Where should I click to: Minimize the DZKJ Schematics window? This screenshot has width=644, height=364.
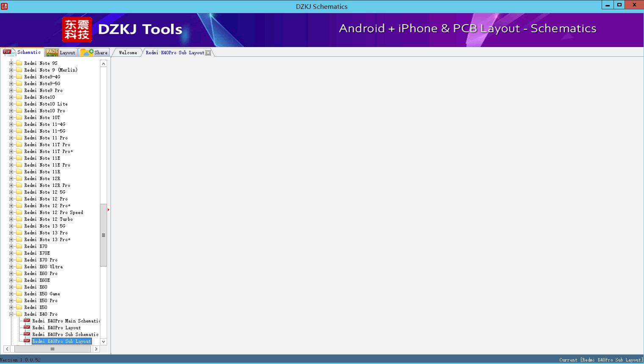click(608, 5)
